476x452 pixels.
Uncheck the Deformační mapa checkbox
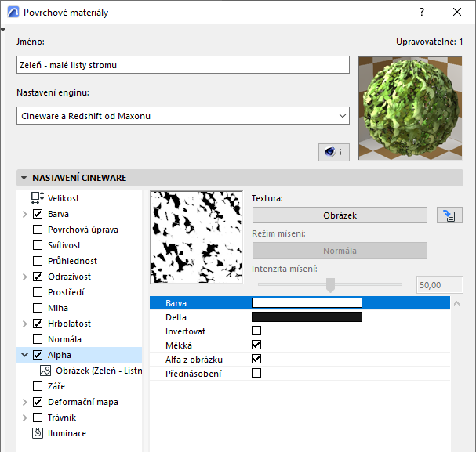[x=38, y=402]
